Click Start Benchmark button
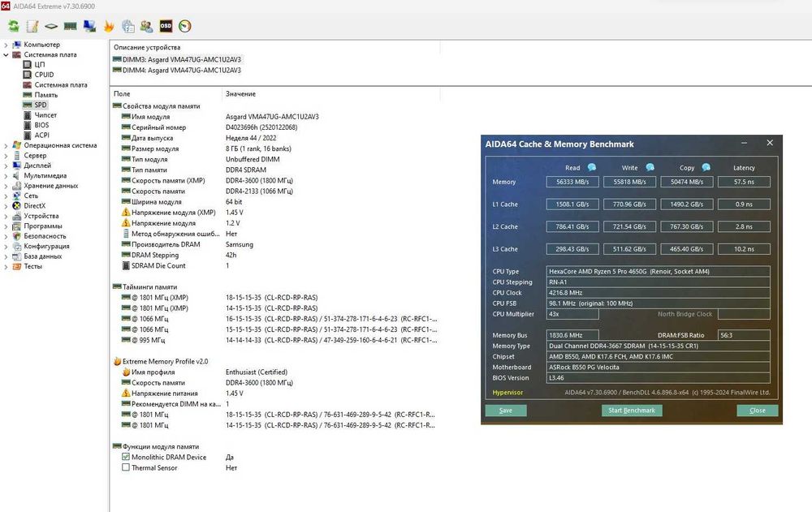Image resolution: width=812 pixels, height=512 pixels. pyautogui.click(x=631, y=411)
